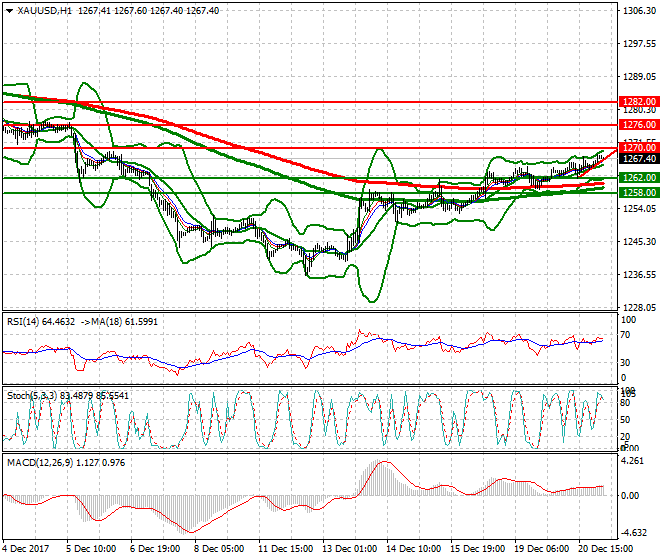
Task: Click the Stochastic scale value 50
Action: [x=625, y=420]
